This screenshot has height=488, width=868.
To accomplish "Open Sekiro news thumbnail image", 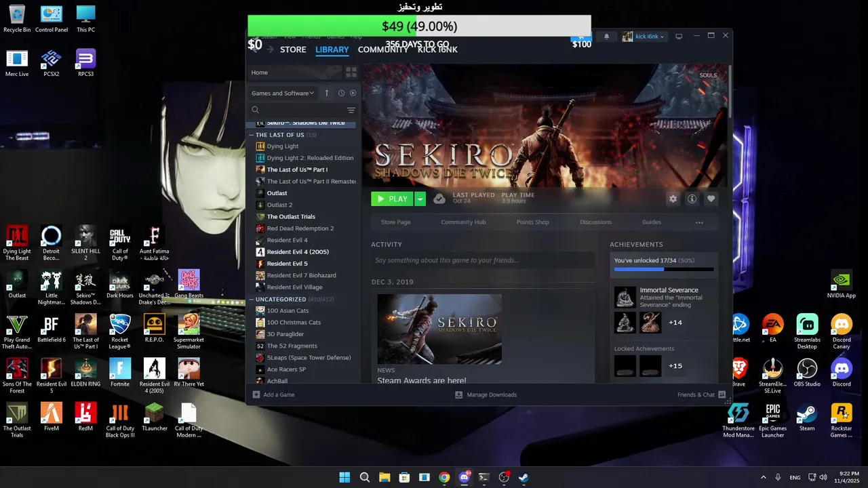I will point(439,329).
